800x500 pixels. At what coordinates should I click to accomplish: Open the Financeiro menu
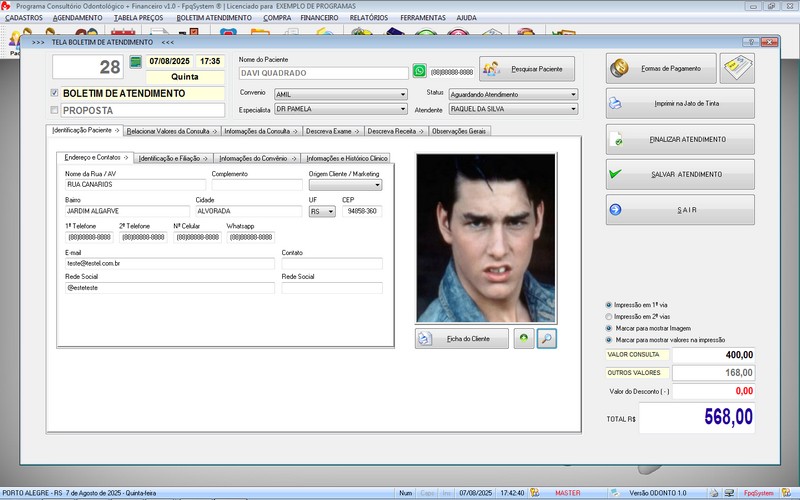[319, 18]
